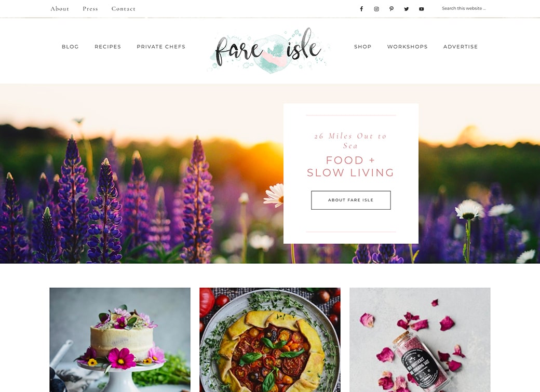The image size is (540, 392).
Task: Open the Instagram social icon
Action: point(376,9)
